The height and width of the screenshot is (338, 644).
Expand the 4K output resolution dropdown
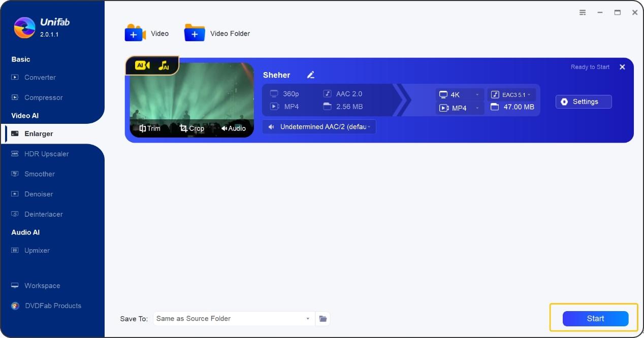(x=459, y=94)
